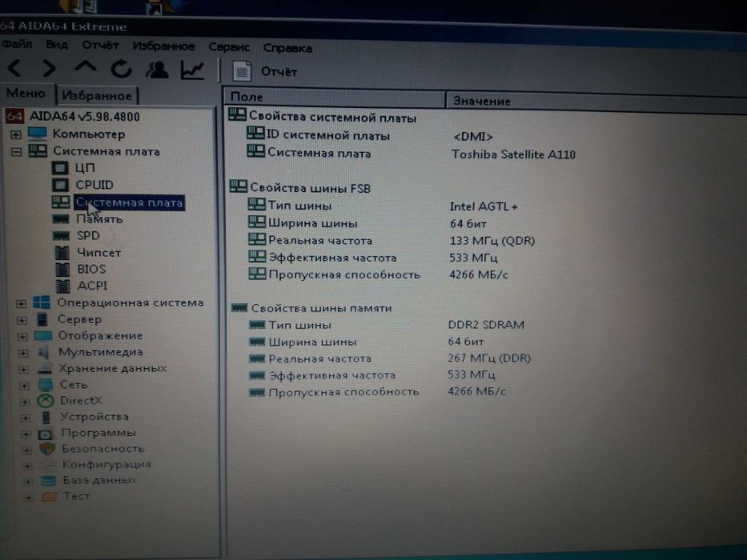Screen dimensions: 747x560
Task: Click the DDR2 SDRAM value
Action: (486, 325)
